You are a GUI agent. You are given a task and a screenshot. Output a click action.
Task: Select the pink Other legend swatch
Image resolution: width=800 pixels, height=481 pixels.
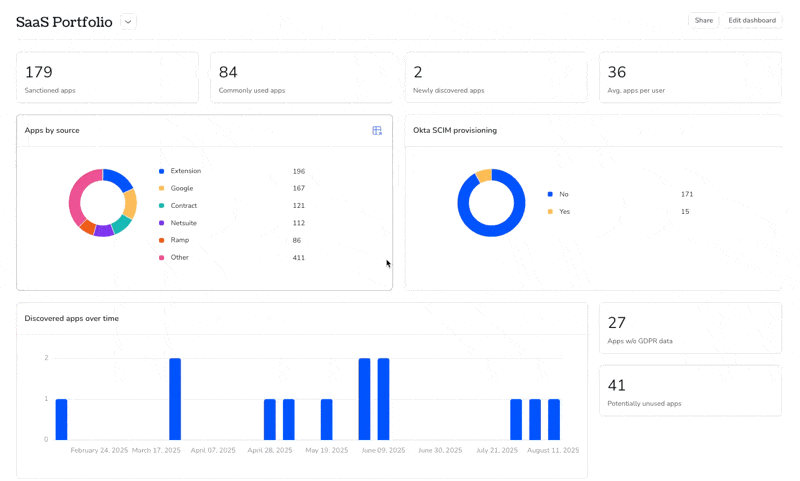pos(161,258)
